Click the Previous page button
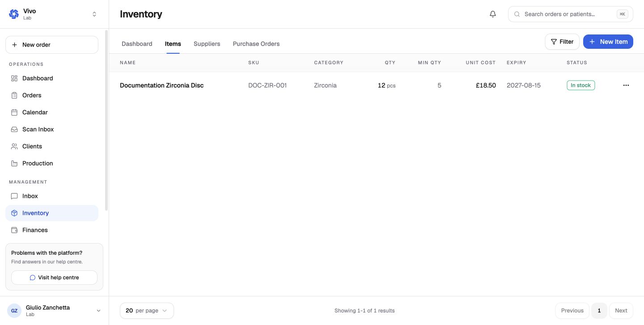This screenshot has height=325, width=644. coord(572,311)
